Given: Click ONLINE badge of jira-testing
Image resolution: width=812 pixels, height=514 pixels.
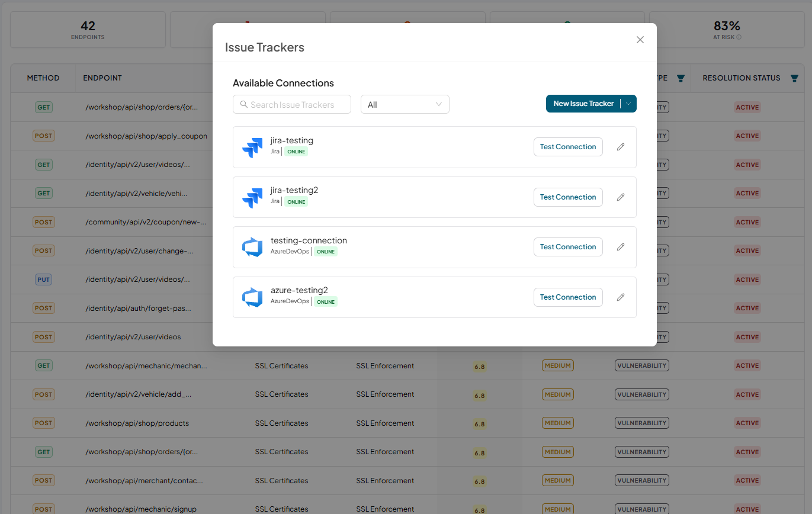Looking at the screenshot, I should (296, 152).
